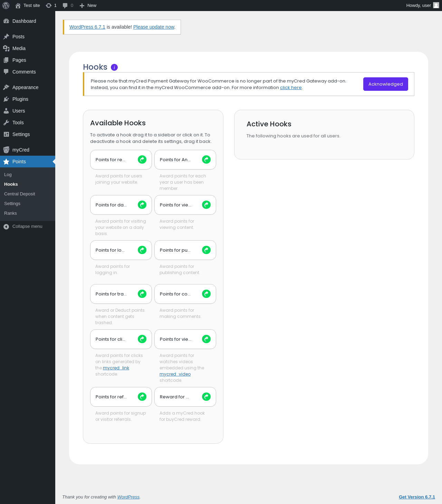Click the Dashboard gauge icon

[x=6, y=21]
